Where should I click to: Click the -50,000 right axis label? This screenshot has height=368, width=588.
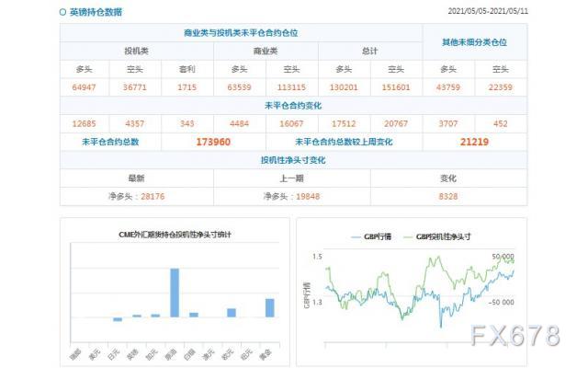pos(502,303)
